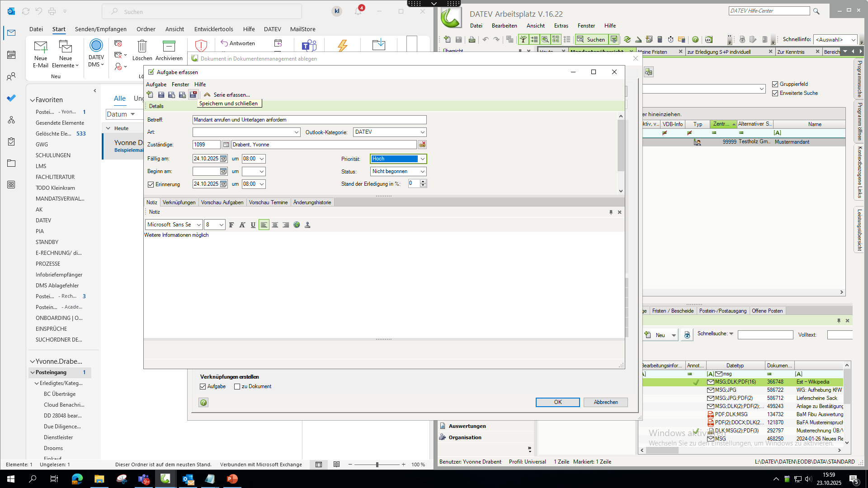The image size is (868, 488).
Task: Click the remove-link icon next to Drabent, Yvonne
Action: (422, 145)
